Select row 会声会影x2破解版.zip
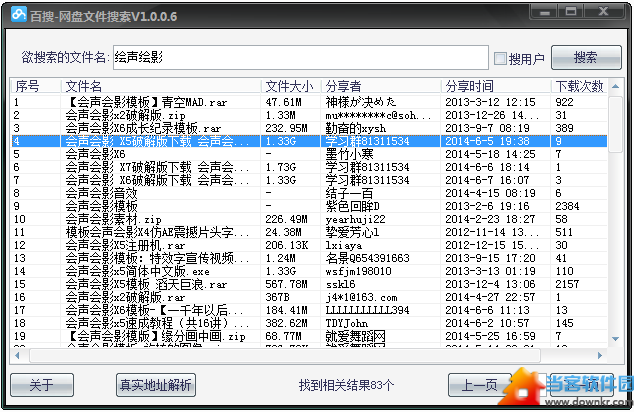Screen dimensions: 634x412 coord(309,115)
